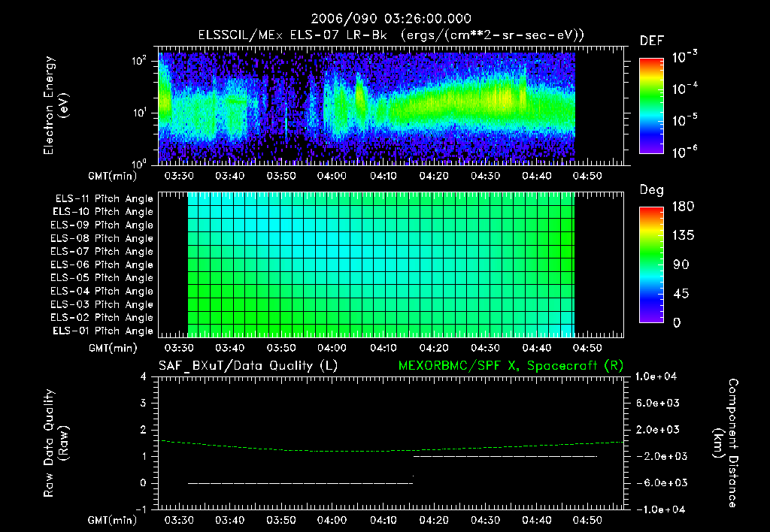Click 04:30 tick label under pitch angle panel
The height and width of the screenshot is (532, 770).
click(485, 349)
